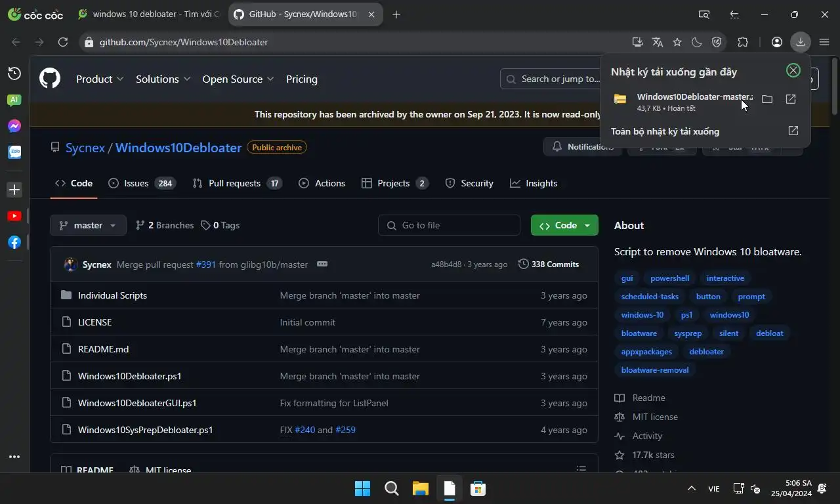
Task: Show Windows10Debloater-master in folder
Action: 767,99
